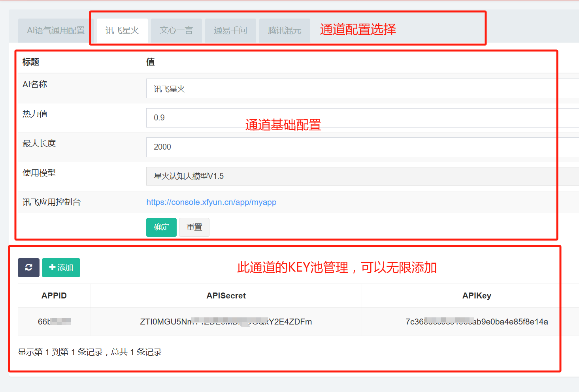
Task: Select the APPID cell starting with 66
Action: 54,322
